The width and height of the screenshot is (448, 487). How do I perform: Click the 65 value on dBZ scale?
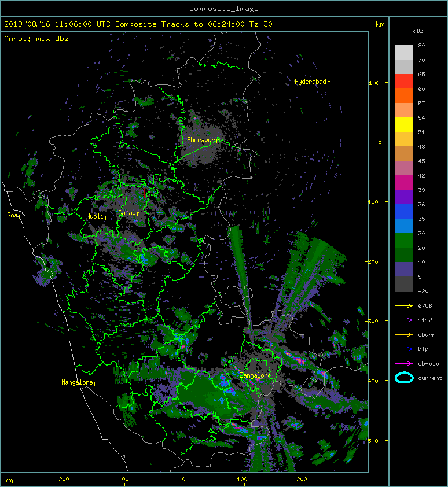click(421, 74)
